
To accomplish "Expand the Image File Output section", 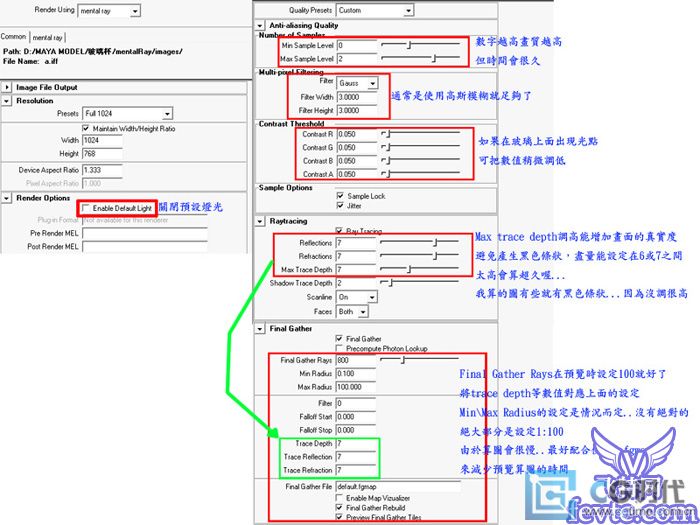I will click(x=7, y=88).
